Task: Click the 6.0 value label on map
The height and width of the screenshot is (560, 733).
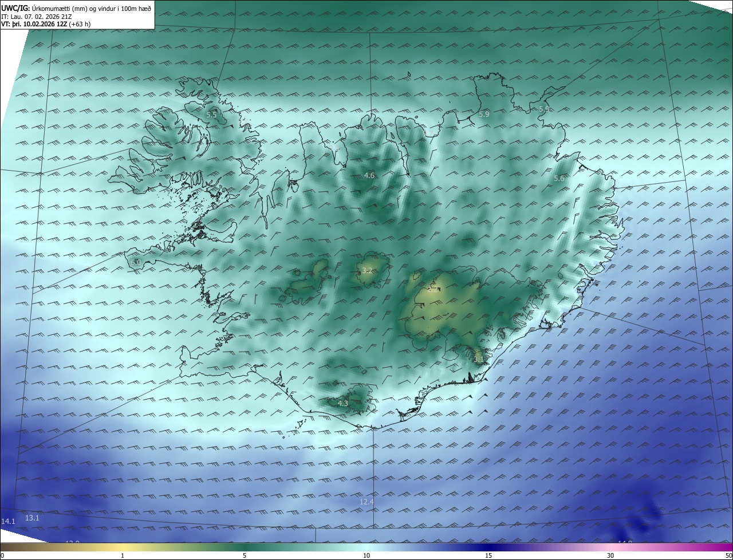Action: tap(136, 262)
